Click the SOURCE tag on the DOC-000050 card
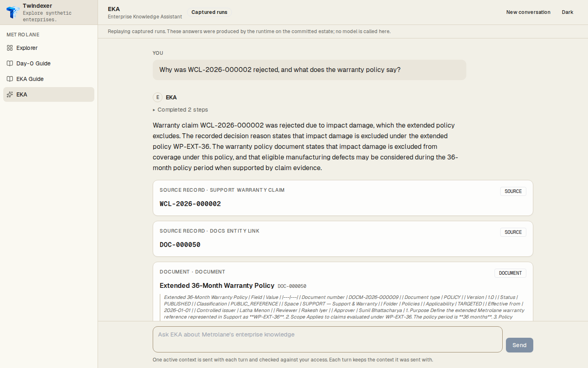588x368 pixels. (x=513, y=232)
